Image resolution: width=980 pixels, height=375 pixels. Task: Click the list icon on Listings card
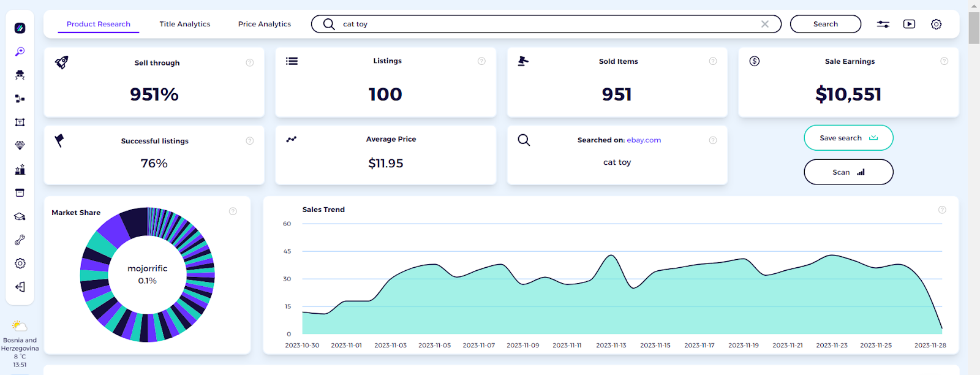coord(292,61)
